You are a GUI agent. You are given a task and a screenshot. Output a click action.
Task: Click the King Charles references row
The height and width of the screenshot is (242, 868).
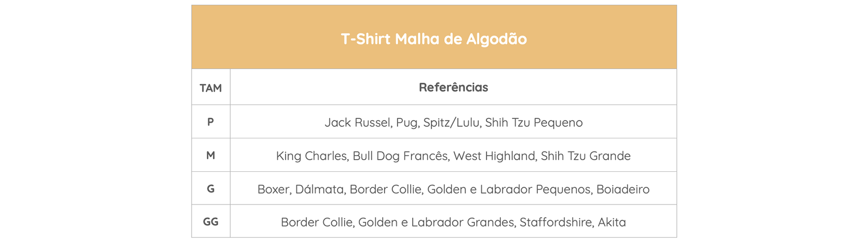click(x=454, y=155)
